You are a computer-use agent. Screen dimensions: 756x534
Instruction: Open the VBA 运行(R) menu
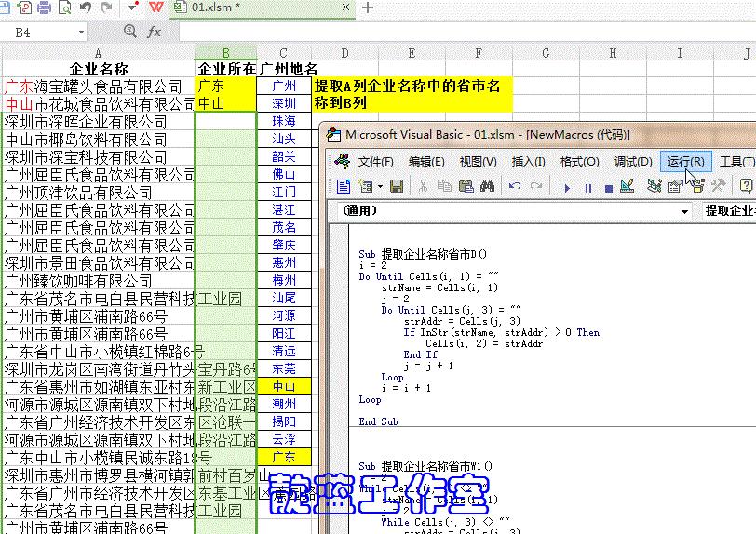point(685,162)
